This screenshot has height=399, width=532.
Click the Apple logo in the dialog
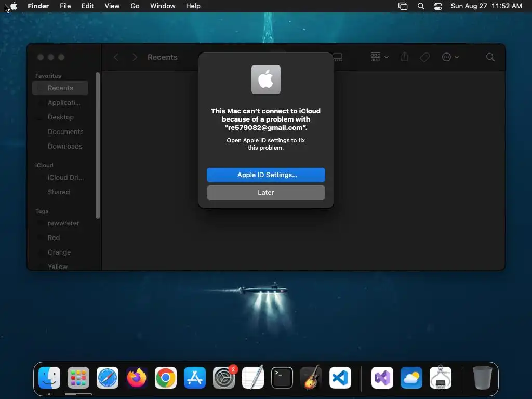pyautogui.click(x=265, y=79)
